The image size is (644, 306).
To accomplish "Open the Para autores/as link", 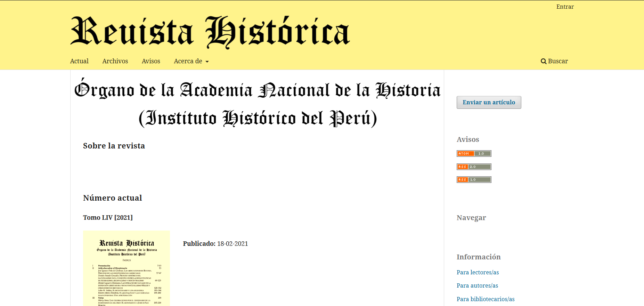I will pyautogui.click(x=477, y=285).
